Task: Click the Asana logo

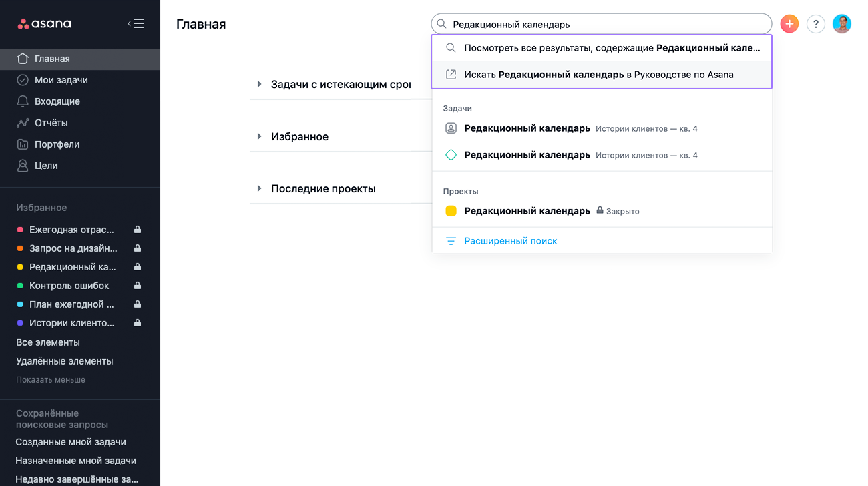Action: pyautogui.click(x=44, y=24)
